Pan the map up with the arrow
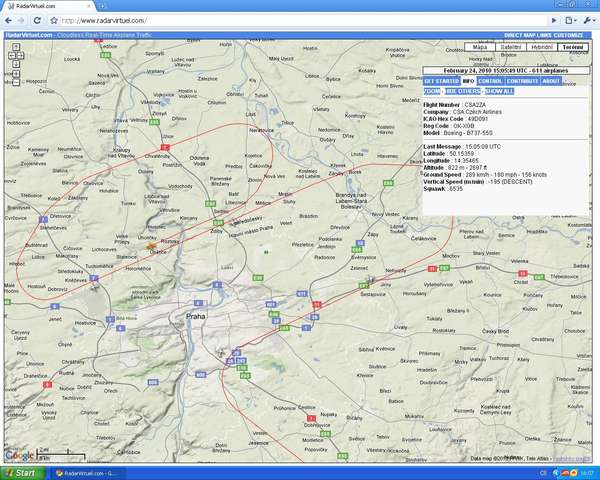 (x=16, y=47)
